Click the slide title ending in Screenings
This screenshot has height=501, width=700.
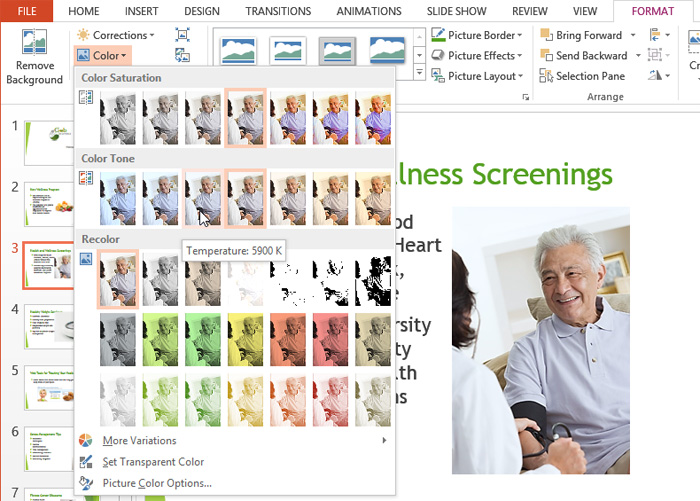coord(504,175)
